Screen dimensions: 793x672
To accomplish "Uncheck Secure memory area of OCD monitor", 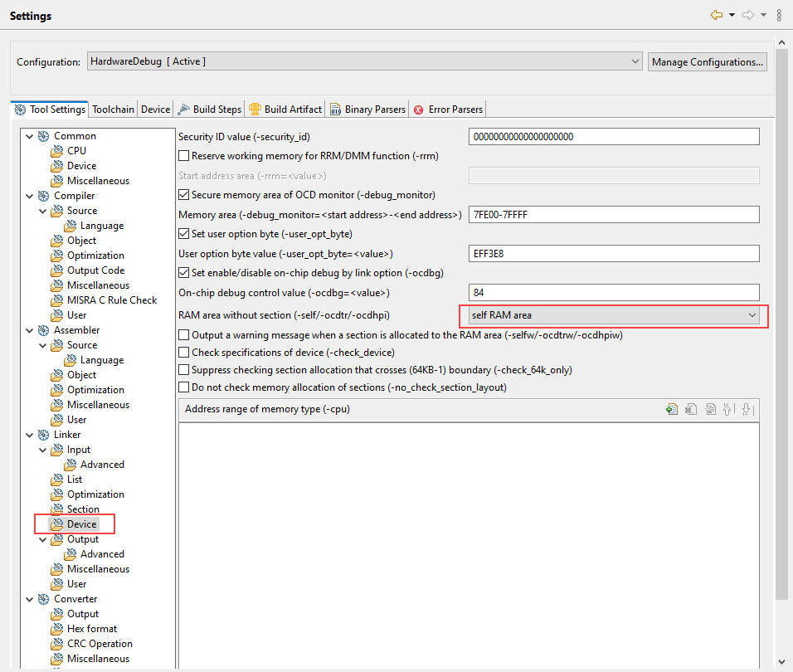I will point(184,195).
